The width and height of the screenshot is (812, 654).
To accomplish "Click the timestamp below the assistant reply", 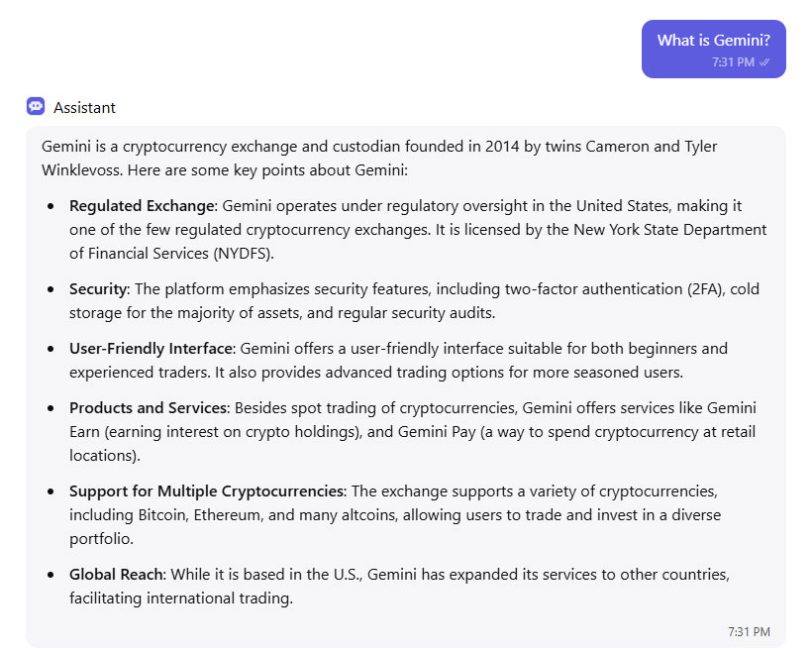I will point(749,631).
